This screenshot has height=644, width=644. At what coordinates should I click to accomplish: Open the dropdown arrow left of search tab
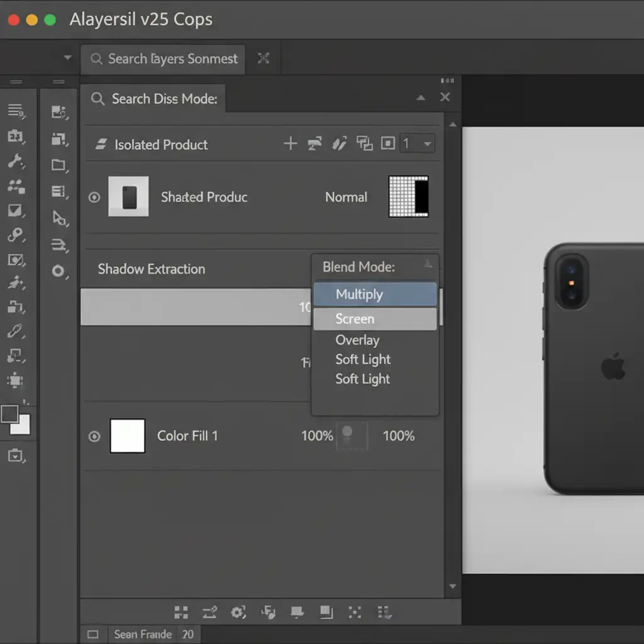pos(67,58)
